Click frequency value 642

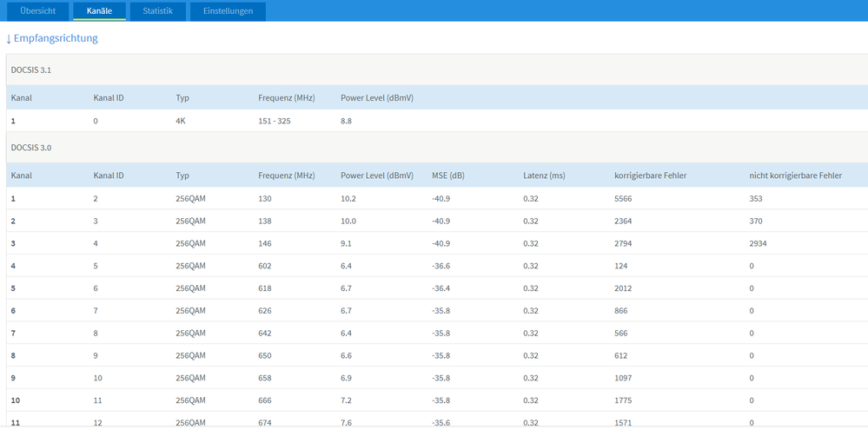coord(265,334)
